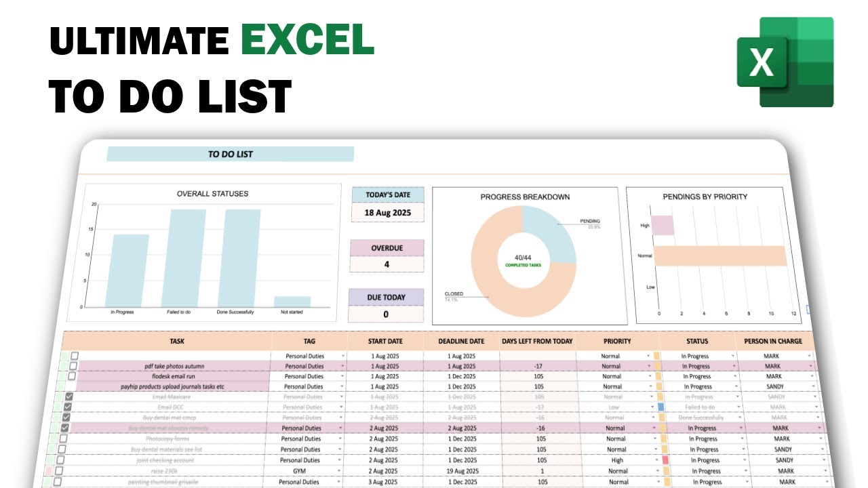Select the Buy dental materials see list cell
Image resolution: width=868 pixels, height=488 pixels.
(x=166, y=449)
